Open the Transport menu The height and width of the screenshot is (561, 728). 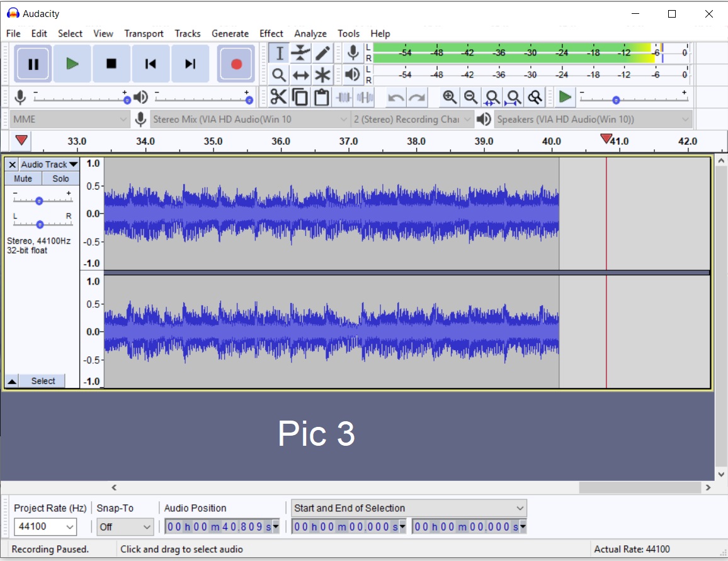coord(144,33)
